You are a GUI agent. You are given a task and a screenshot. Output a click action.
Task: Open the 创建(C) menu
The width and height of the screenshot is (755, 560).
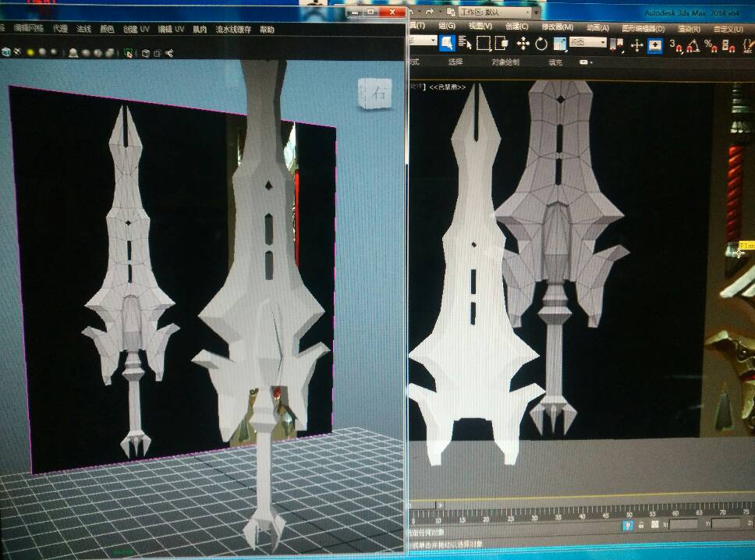coord(516,27)
